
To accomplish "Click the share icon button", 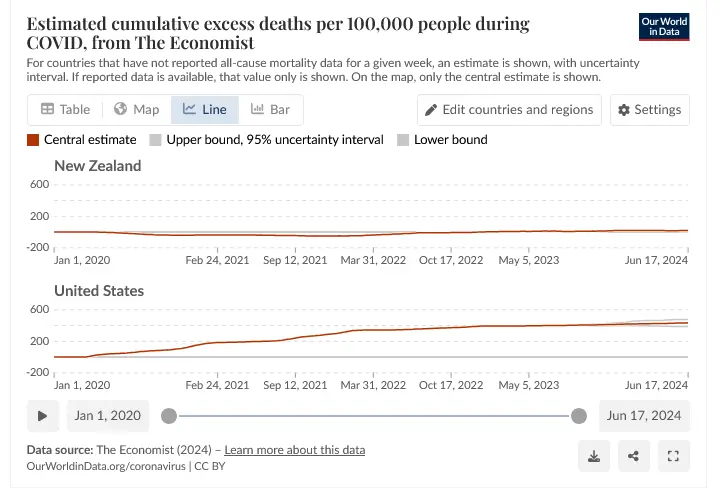I will pos(633,457).
